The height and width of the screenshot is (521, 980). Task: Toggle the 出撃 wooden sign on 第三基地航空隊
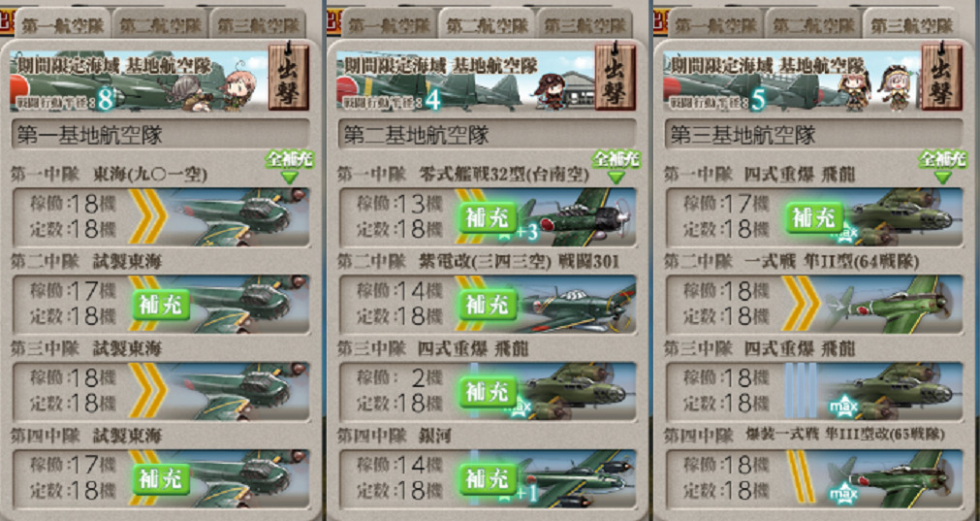pos(942,77)
